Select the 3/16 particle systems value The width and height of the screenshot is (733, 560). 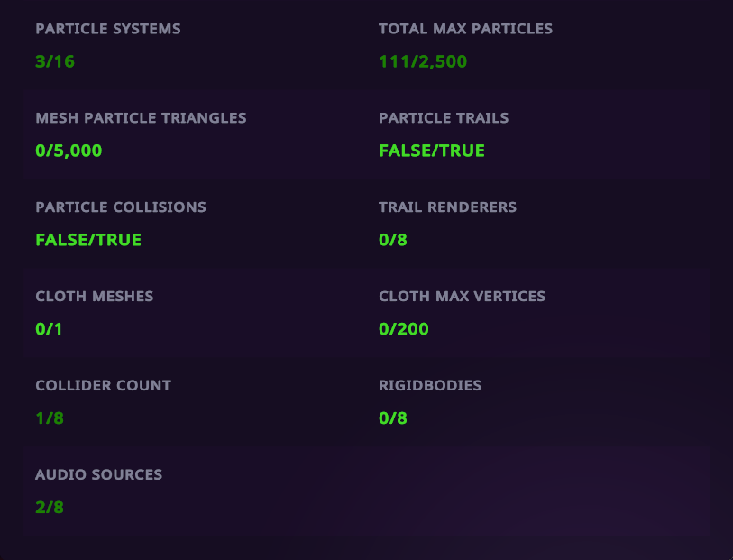[x=55, y=61]
